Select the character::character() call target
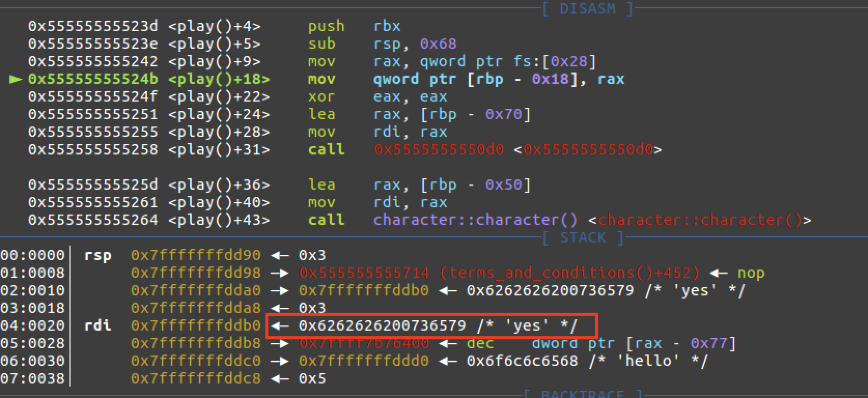The image size is (868, 398). (x=475, y=220)
